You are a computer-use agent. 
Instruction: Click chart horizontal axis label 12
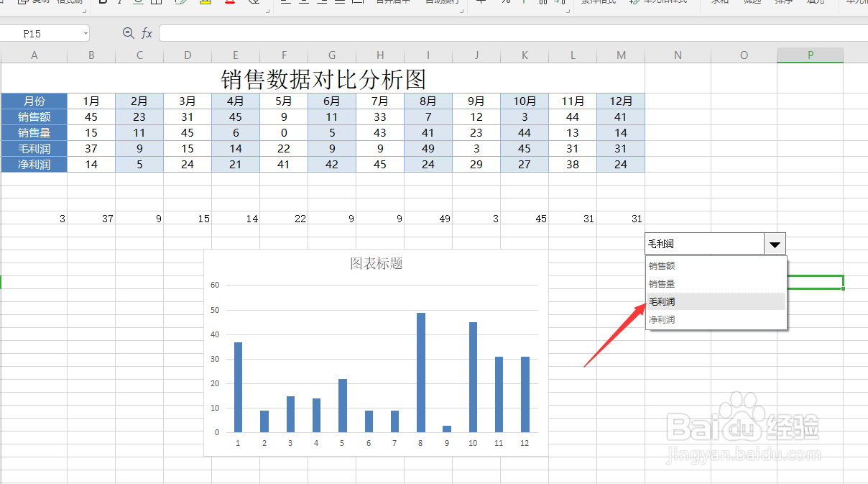coord(525,444)
